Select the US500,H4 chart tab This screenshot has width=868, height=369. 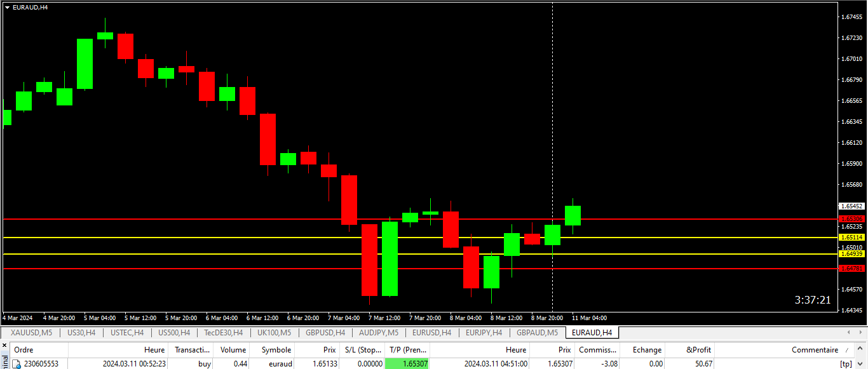pos(174,332)
